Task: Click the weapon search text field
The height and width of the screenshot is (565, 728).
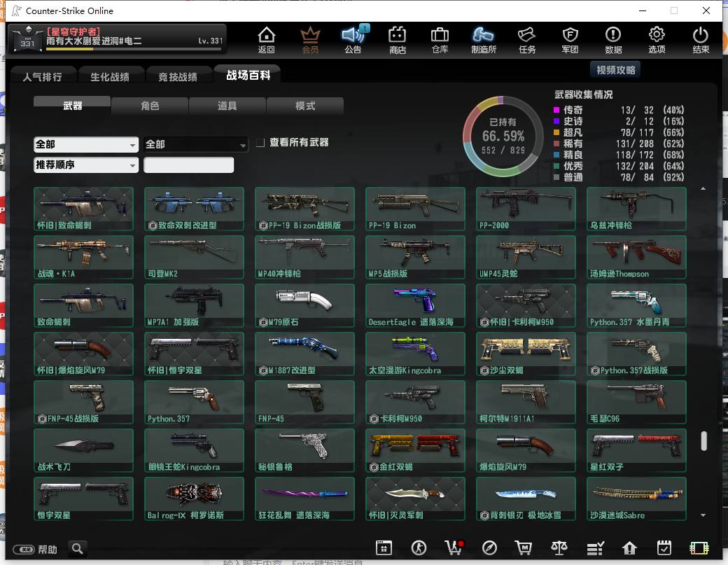Action: (188, 165)
